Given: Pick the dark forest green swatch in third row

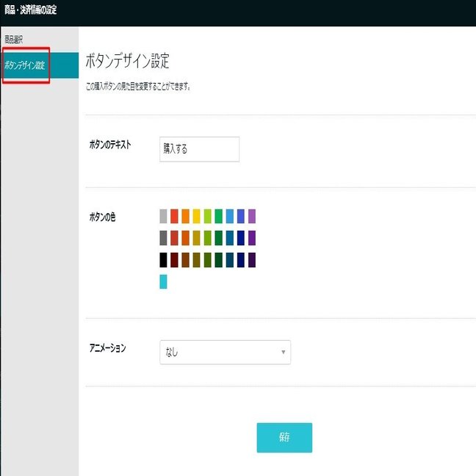Looking at the screenshot, I should pos(219,260).
